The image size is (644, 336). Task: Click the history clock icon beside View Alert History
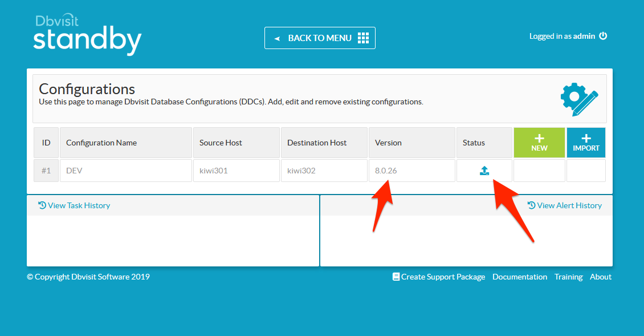coord(532,205)
